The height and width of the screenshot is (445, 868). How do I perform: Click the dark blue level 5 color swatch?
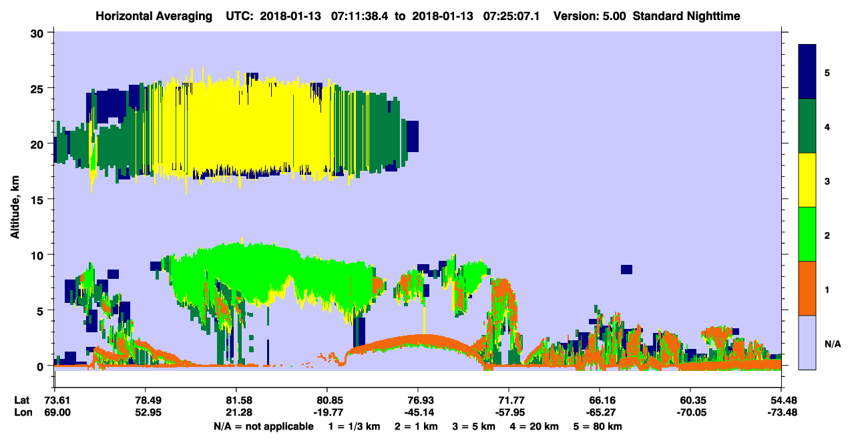pos(807,71)
